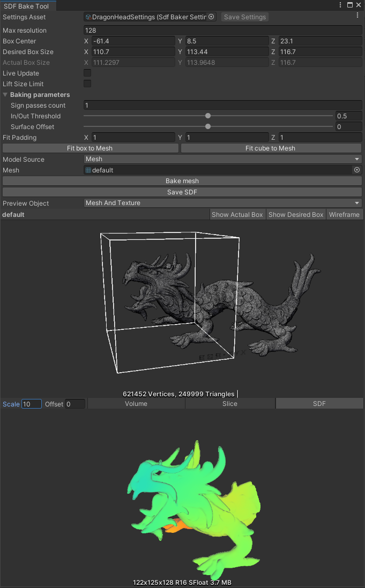Switch to the Slice view tab

pyautogui.click(x=230, y=404)
